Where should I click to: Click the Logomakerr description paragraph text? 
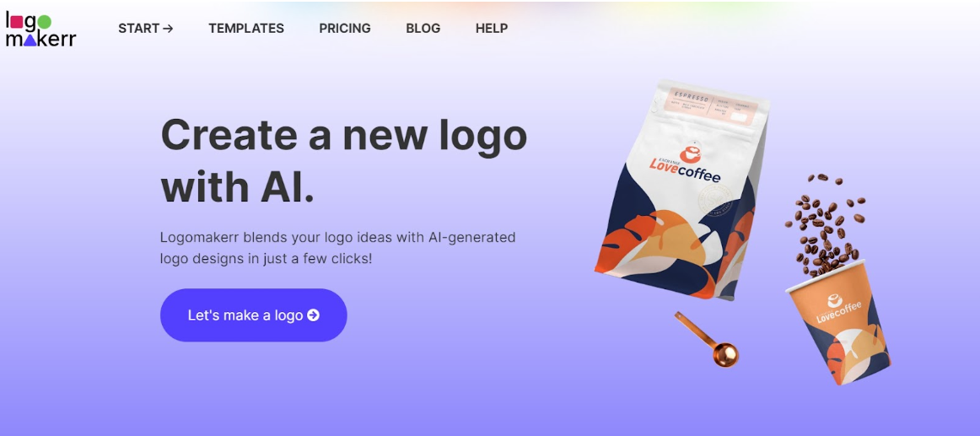338,247
